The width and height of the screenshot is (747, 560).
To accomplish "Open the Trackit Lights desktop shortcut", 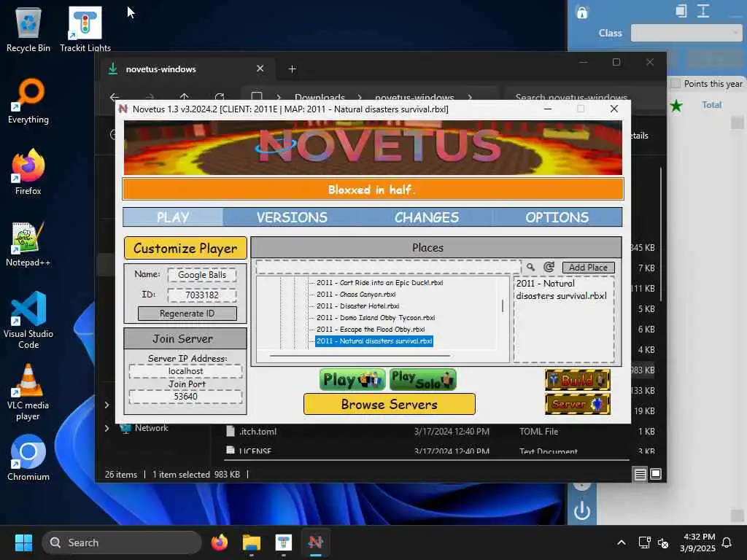I will (85, 29).
